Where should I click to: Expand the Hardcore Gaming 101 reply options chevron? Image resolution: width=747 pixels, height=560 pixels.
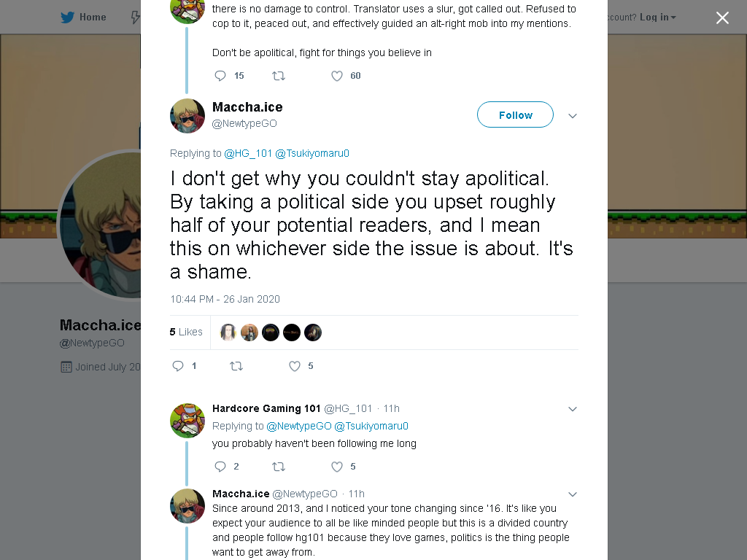point(573,409)
